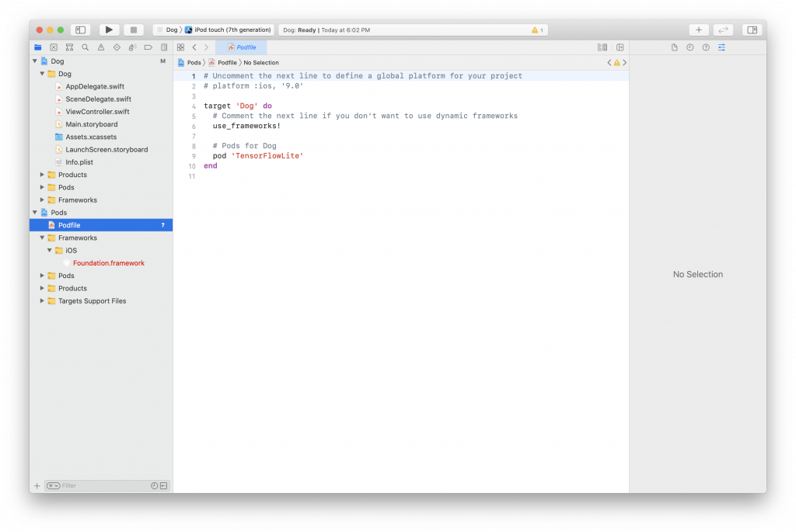
Task: Add new file with plus button
Action: [x=37, y=485]
